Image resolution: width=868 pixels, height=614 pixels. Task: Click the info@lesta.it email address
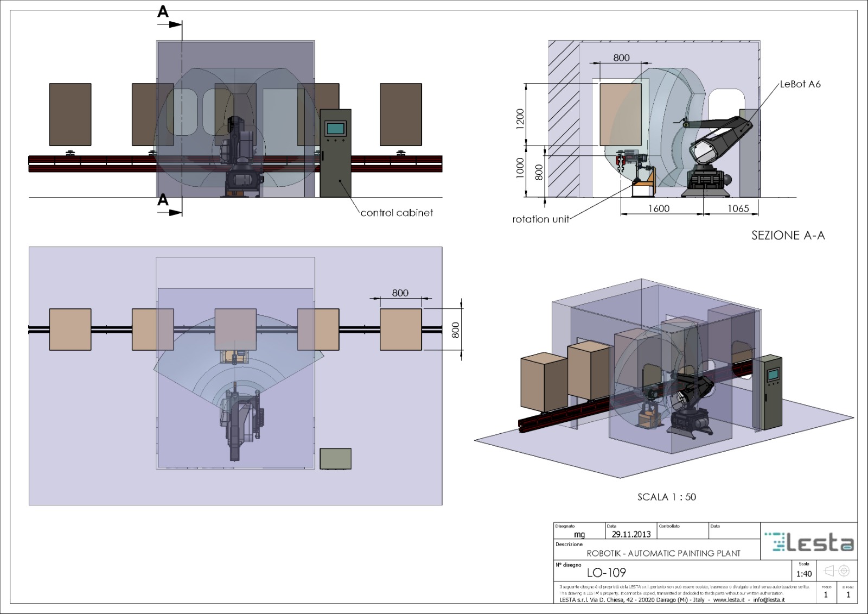769,600
